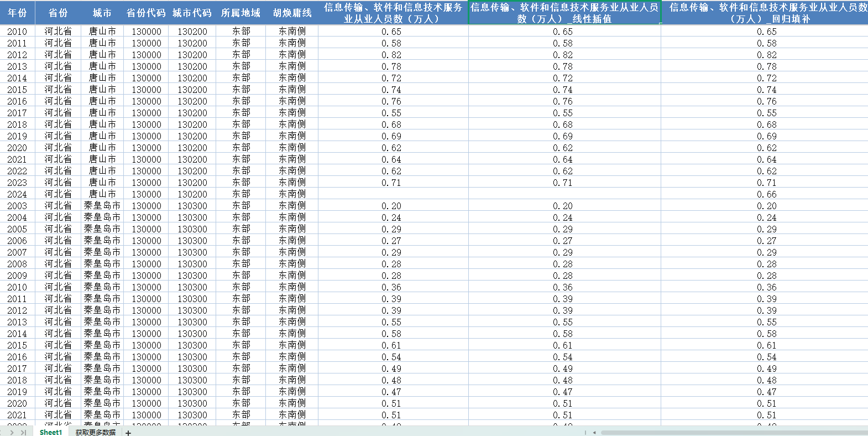Click 秦皇岛市 2021 value 0.51 under 线性插值
The height and width of the screenshot is (436, 868).
click(563, 415)
